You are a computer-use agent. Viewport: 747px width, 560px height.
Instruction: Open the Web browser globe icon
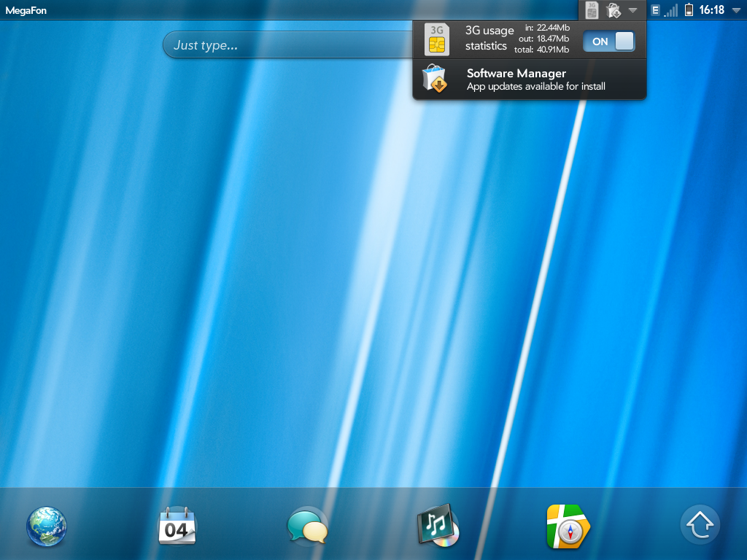(x=47, y=526)
